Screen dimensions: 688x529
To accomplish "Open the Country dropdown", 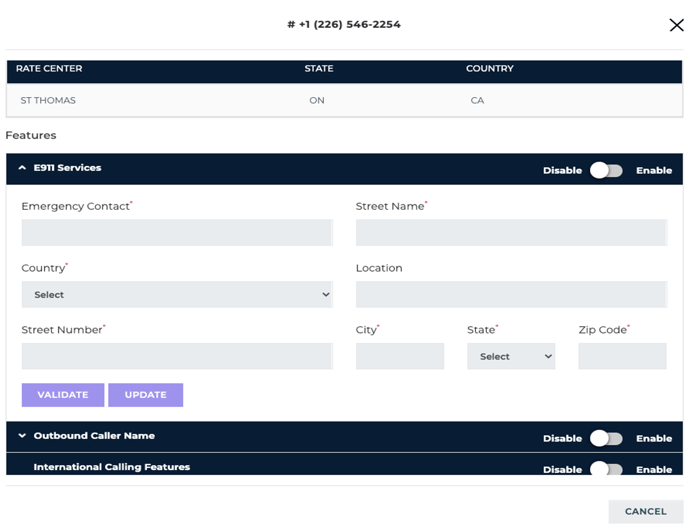I will pos(176,295).
